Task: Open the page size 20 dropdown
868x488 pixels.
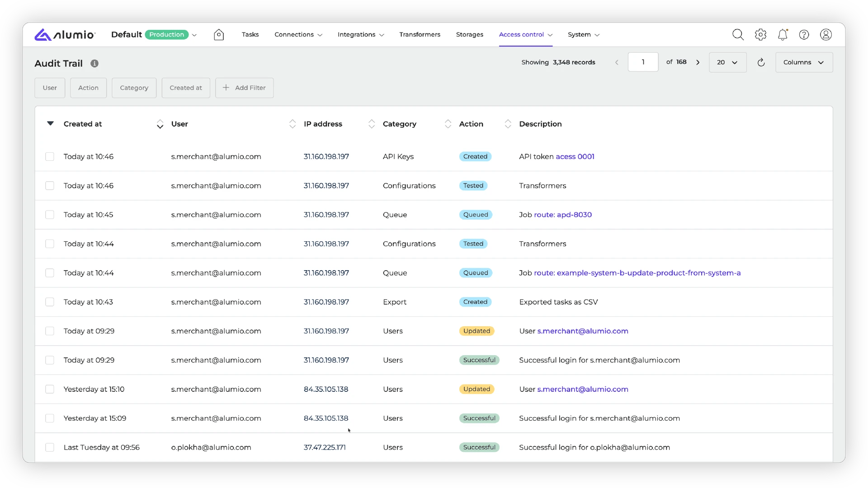Action: pyautogui.click(x=727, y=62)
